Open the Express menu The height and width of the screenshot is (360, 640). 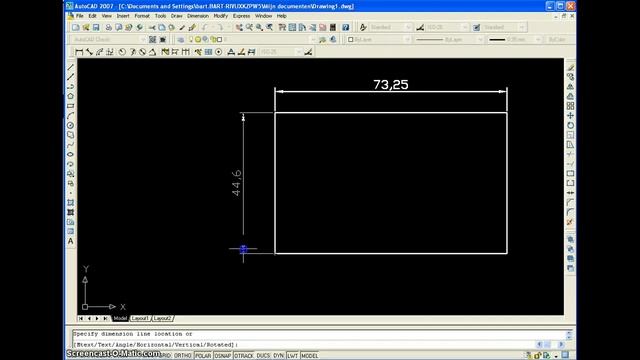pyautogui.click(x=241, y=16)
